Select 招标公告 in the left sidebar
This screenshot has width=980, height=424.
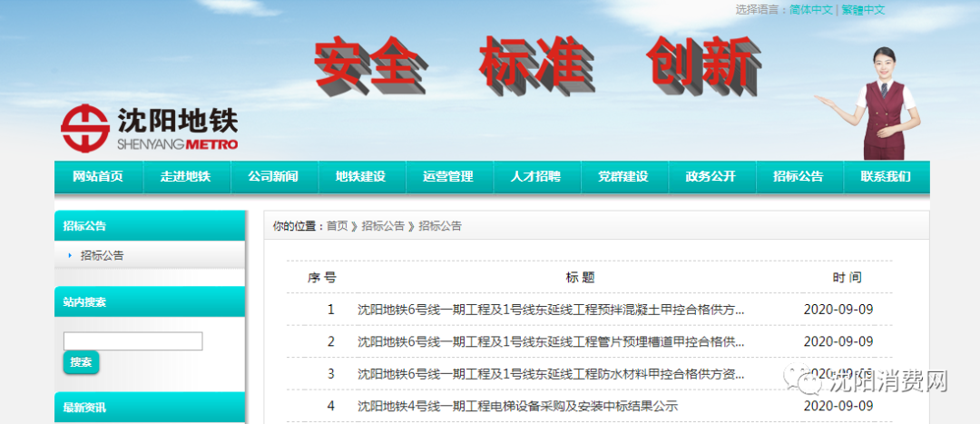[102, 256]
